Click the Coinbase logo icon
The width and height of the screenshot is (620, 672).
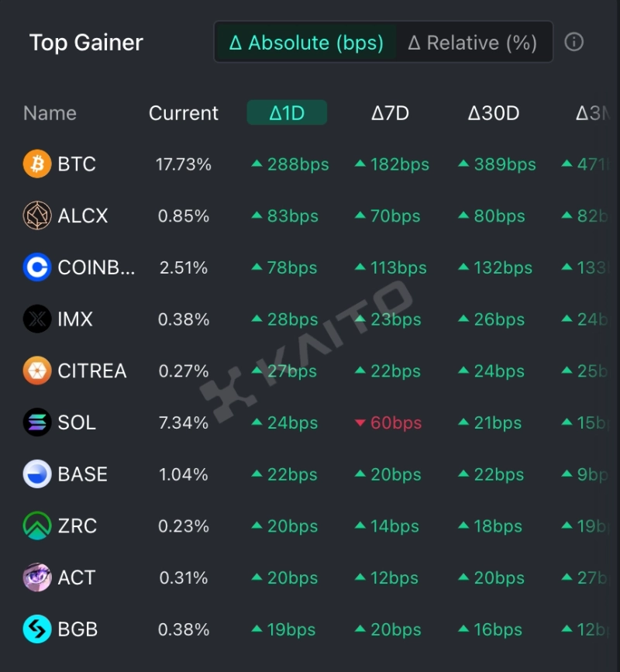37,267
